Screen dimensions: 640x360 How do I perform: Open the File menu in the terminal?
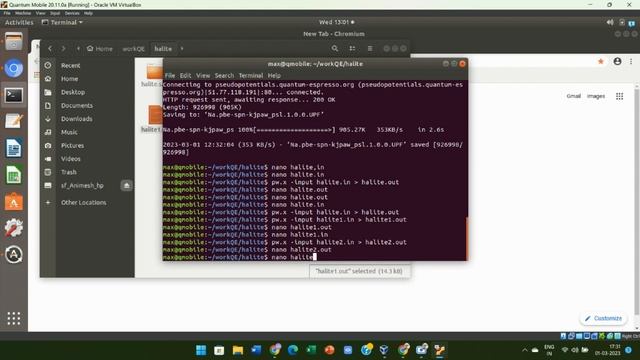pyautogui.click(x=170, y=76)
